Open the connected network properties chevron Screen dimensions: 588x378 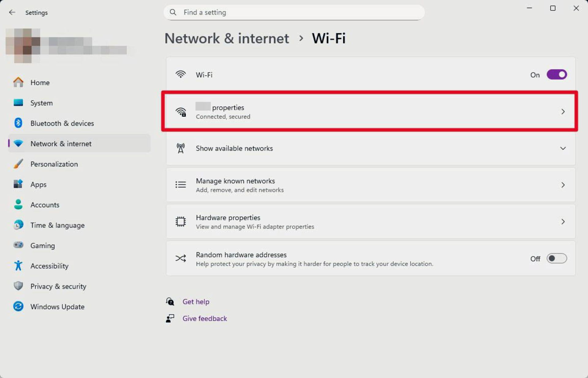click(563, 112)
